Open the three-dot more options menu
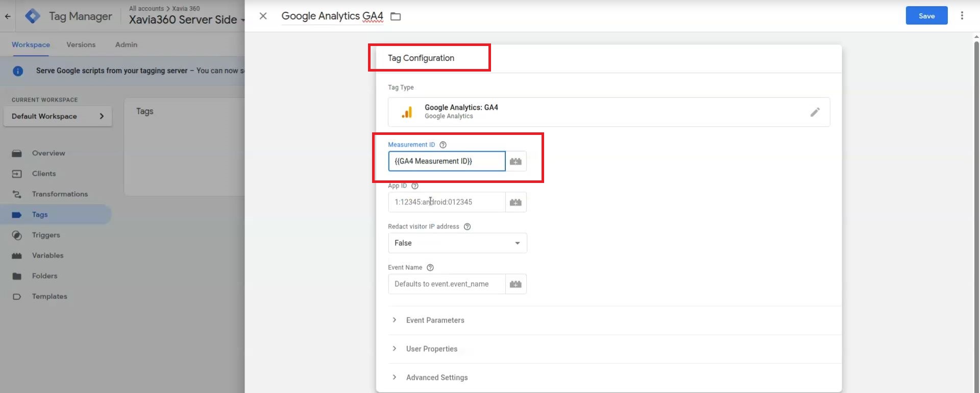This screenshot has height=393, width=980. [x=962, y=16]
